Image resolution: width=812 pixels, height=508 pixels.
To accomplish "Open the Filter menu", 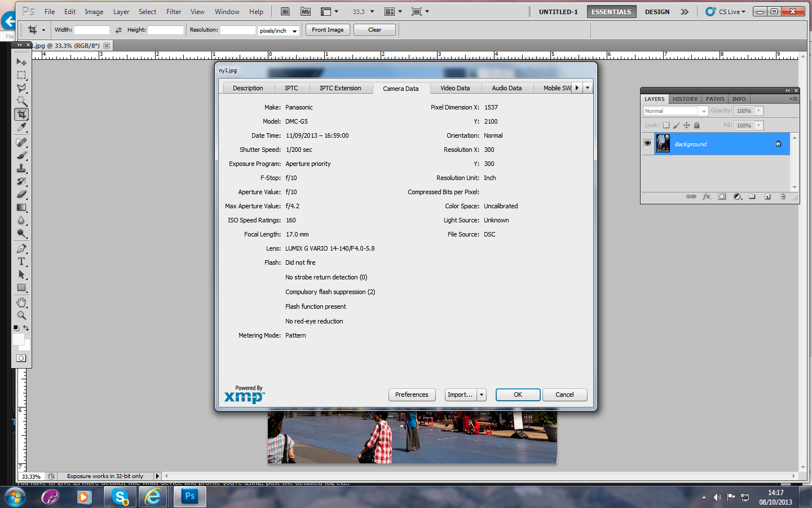I will pyautogui.click(x=174, y=11).
